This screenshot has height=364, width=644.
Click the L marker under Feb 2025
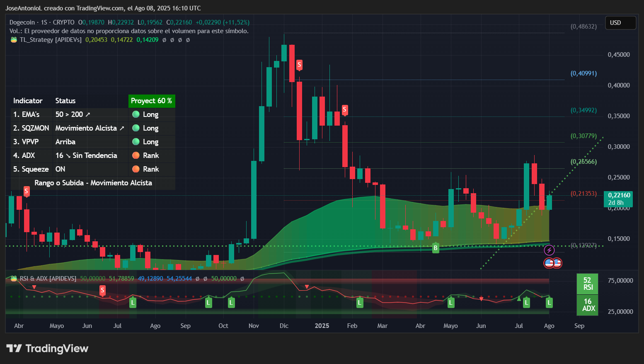pyautogui.click(x=360, y=303)
